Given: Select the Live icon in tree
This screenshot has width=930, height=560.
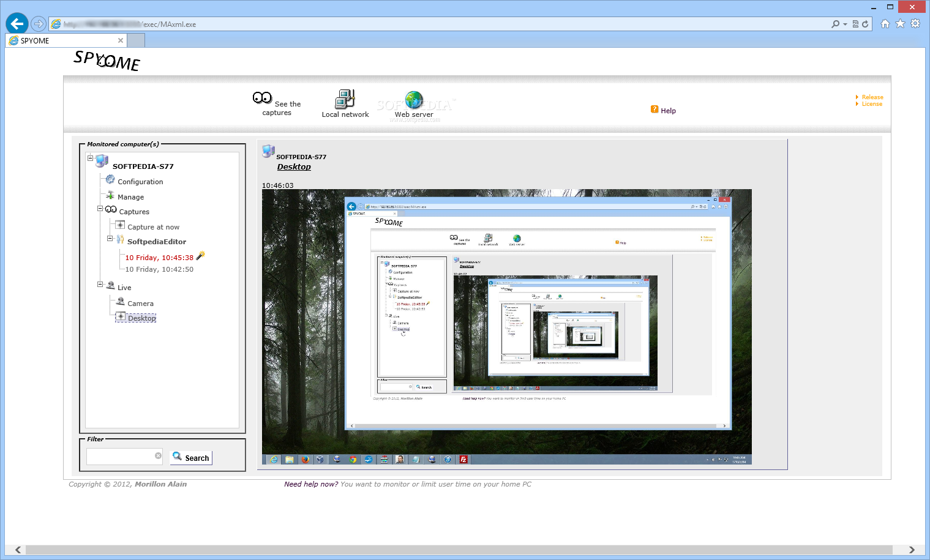Looking at the screenshot, I should pos(111,285).
